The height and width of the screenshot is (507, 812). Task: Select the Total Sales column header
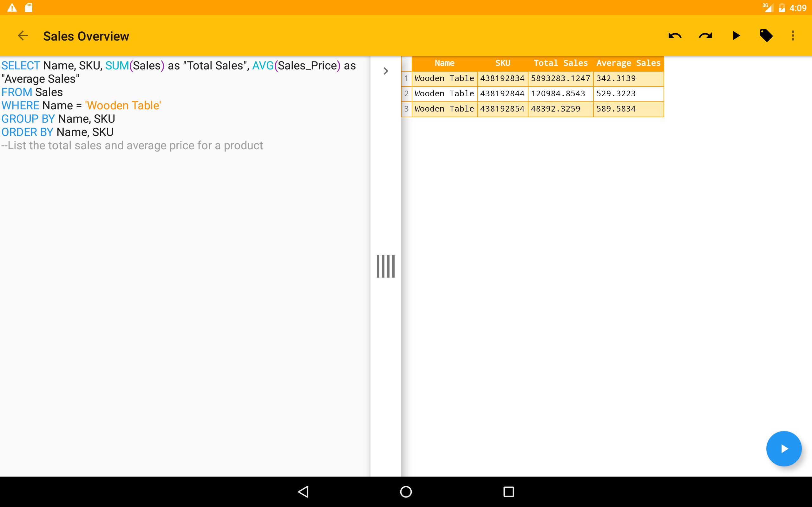tap(560, 63)
